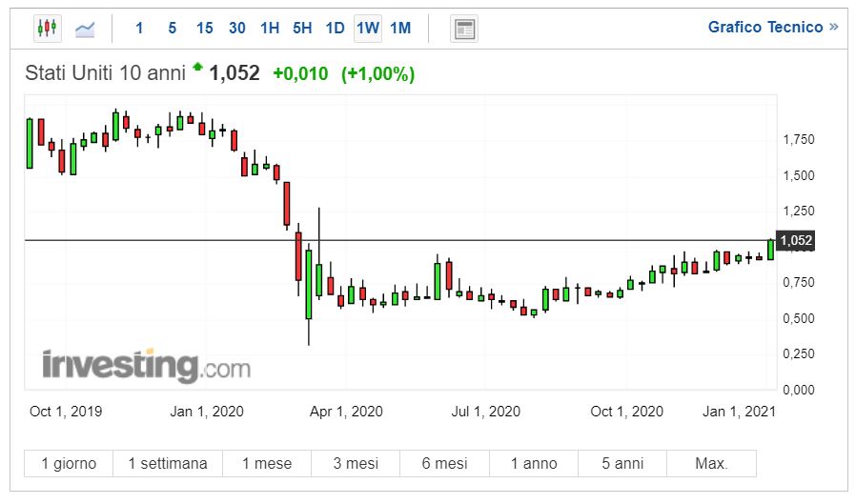Image resolution: width=856 pixels, height=504 pixels.
Task: Show the 1 settimana time range
Action: coord(168,464)
